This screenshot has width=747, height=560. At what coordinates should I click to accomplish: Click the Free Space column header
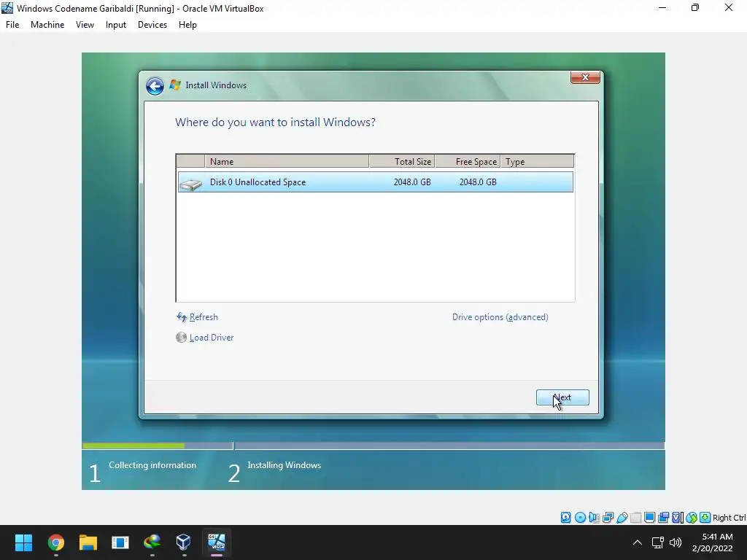click(468, 162)
